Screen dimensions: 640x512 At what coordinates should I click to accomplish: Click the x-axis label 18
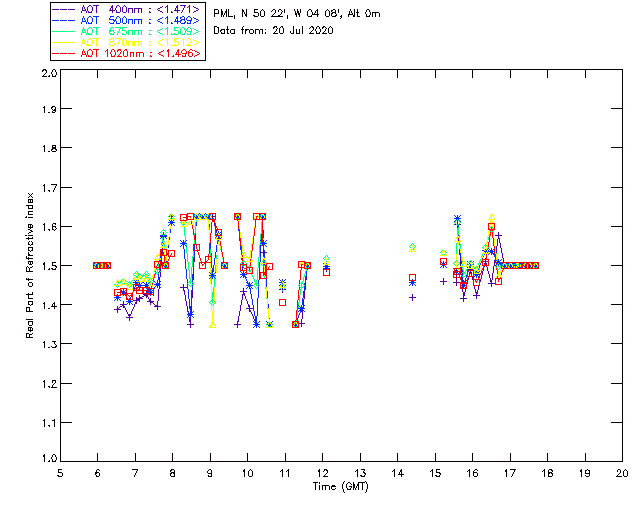547,473
